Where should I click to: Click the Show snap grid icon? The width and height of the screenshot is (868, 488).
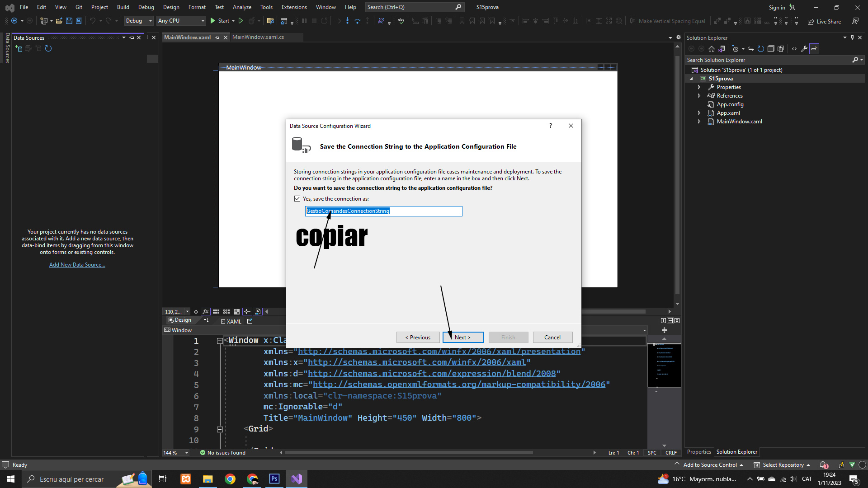coord(216,312)
